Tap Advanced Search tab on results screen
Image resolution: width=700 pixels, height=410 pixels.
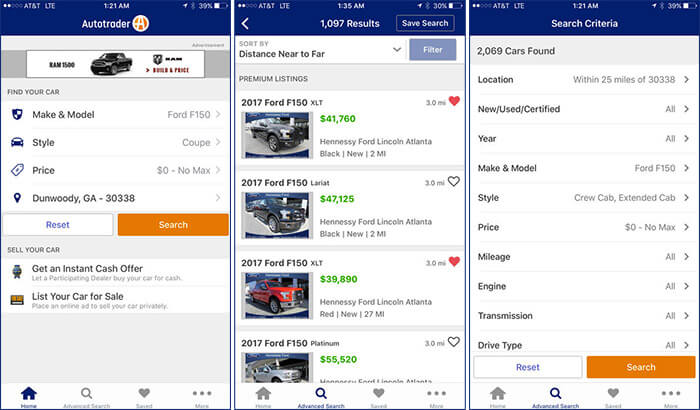point(321,397)
